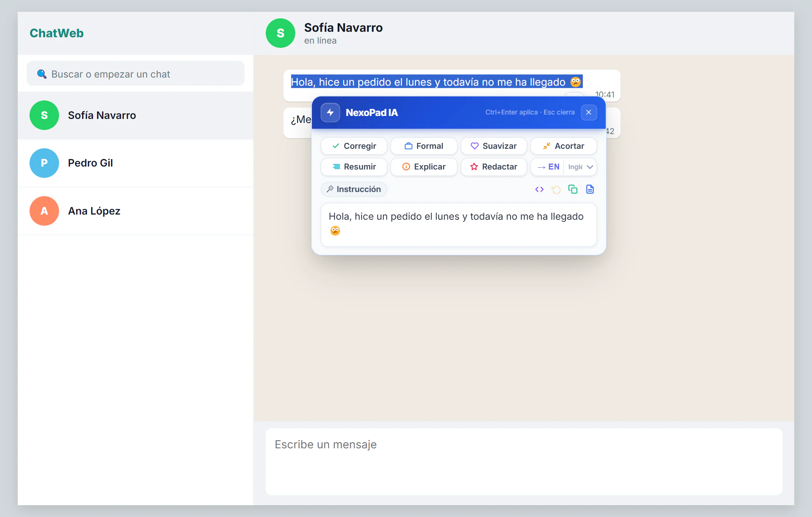Open the Pedro Gil conversation

135,163
